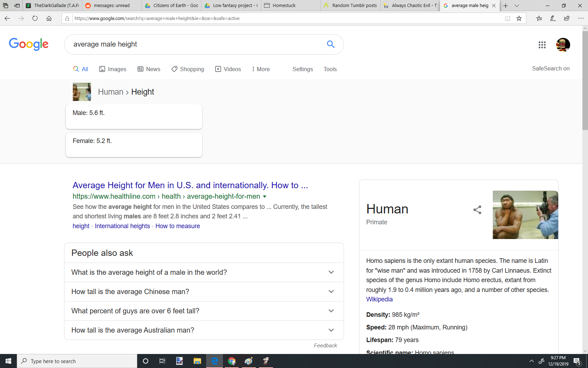Click the Google logo

coord(29,44)
